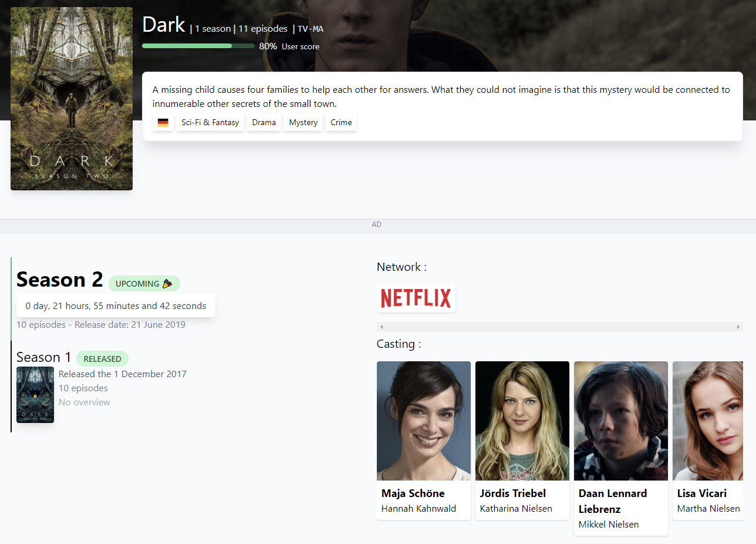Image resolution: width=756 pixels, height=544 pixels.
Task: Open Daan Lennard Liebrenz's cast photo
Action: tap(621, 421)
